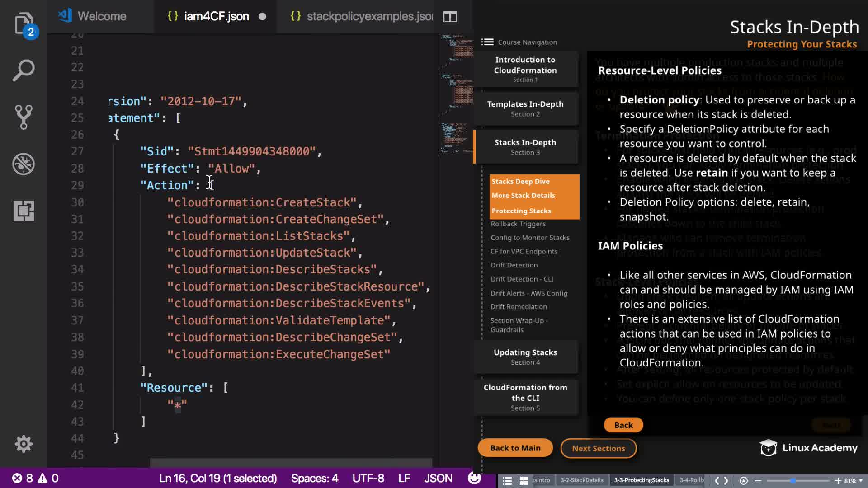The width and height of the screenshot is (868, 488).
Task: Open the Search panel icon
Action: [x=24, y=70]
